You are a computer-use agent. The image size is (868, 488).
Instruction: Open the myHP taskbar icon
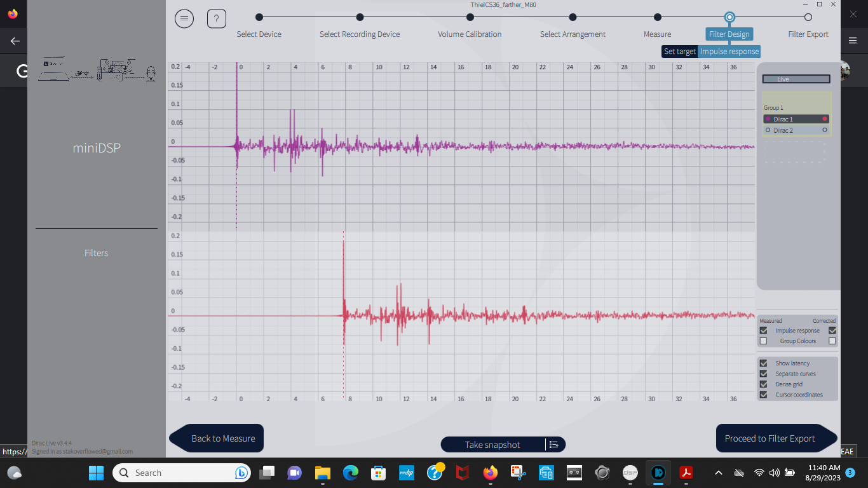pyautogui.click(x=407, y=473)
